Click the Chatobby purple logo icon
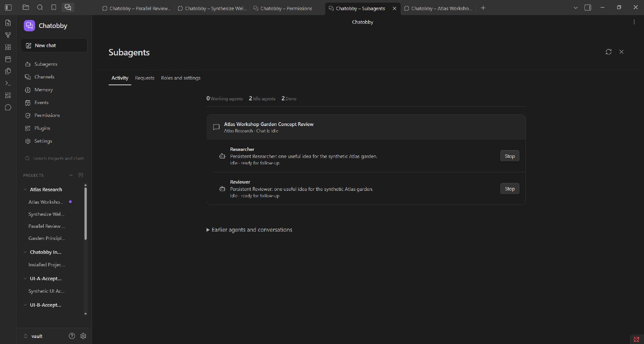Screen dimensions: 644x344 tap(29, 26)
